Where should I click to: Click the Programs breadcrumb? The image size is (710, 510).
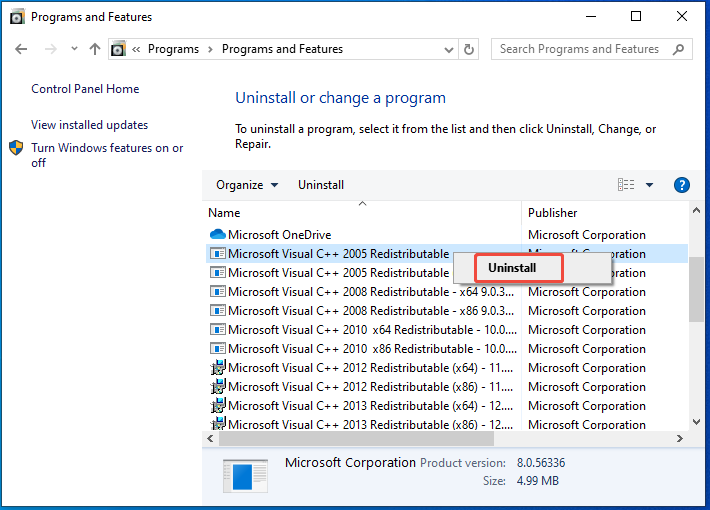[x=173, y=49]
